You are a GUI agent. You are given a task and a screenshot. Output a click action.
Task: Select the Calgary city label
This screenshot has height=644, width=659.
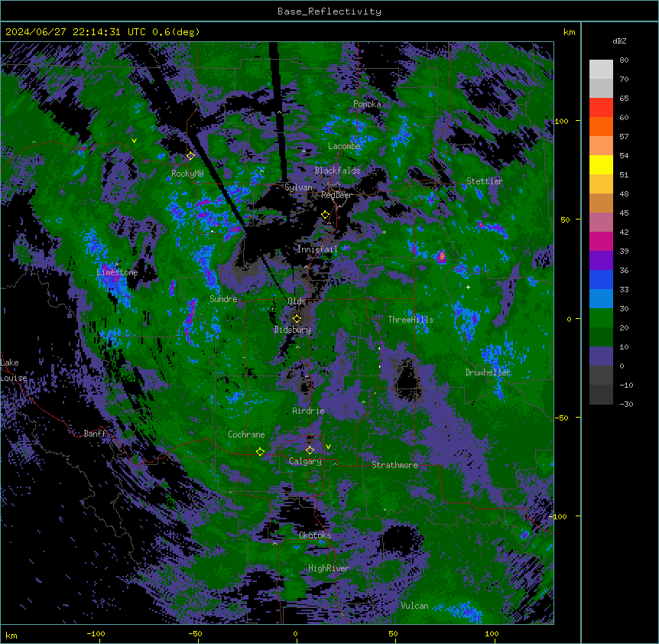tap(305, 461)
